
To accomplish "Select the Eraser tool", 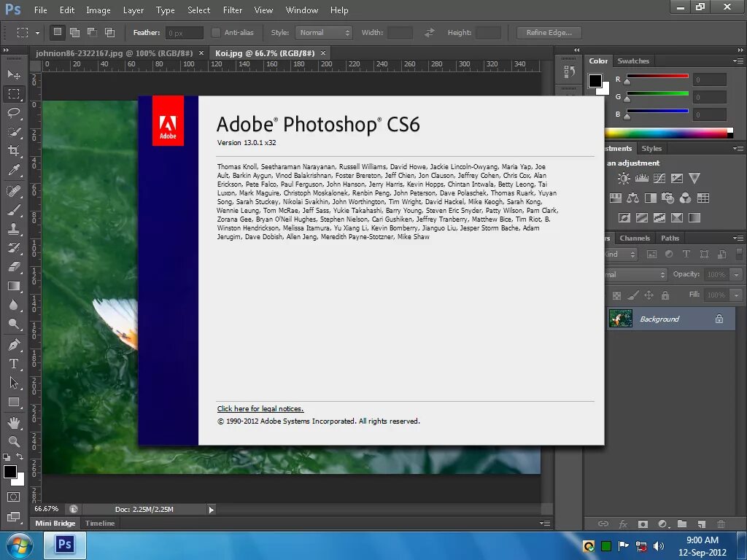I will (14, 267).
